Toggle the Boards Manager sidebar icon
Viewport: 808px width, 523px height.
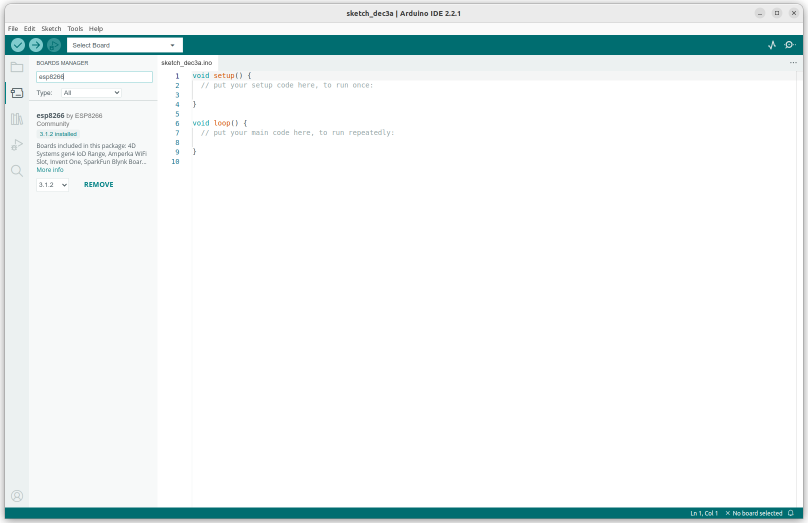(16, 93)
